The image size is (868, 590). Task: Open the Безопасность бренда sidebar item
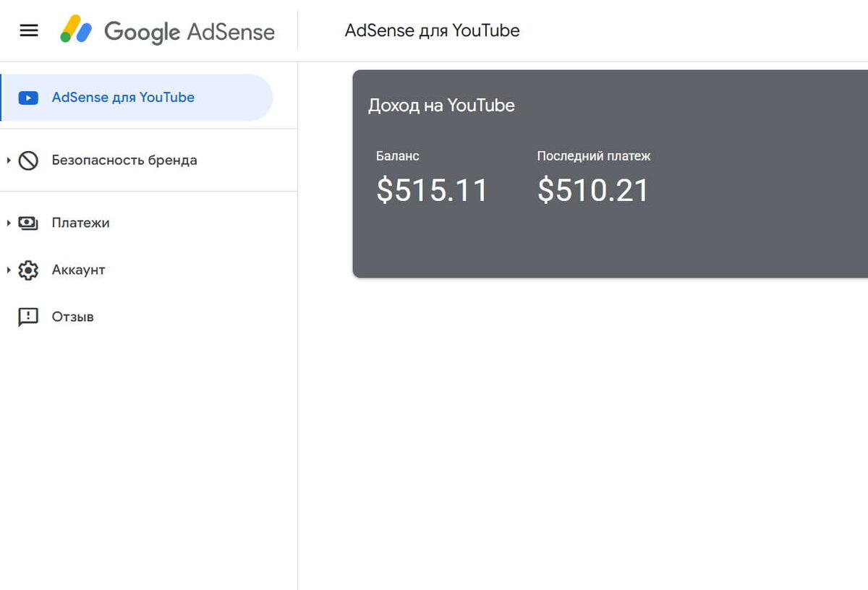124,160
